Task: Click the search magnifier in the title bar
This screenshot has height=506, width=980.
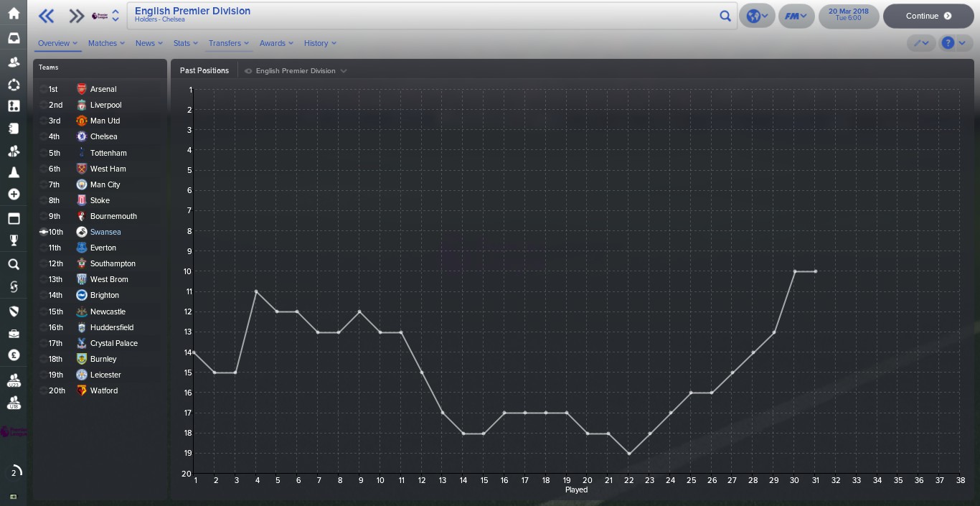Action: tap(725, 16)
